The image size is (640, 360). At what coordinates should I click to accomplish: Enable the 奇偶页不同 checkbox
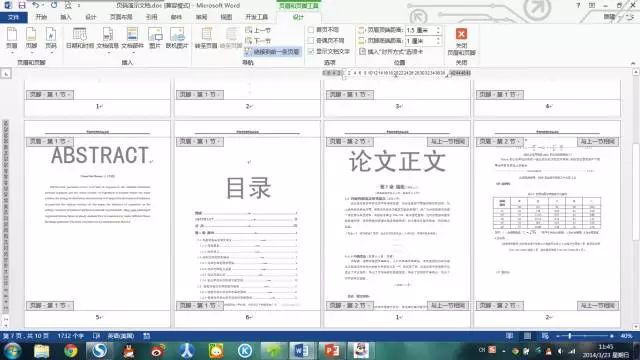click(311, 40)
